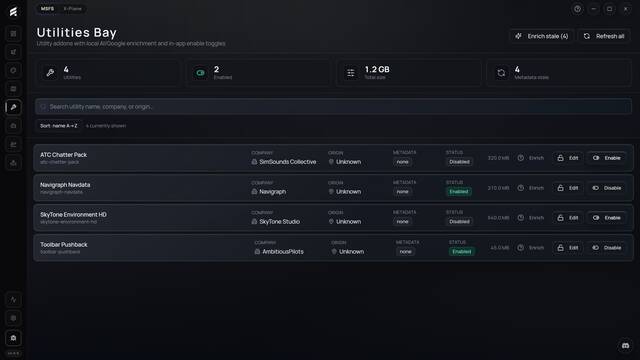Click SkyTone Studio company name
The width and height of the screenshot is (640, 360).
(280, 222)
